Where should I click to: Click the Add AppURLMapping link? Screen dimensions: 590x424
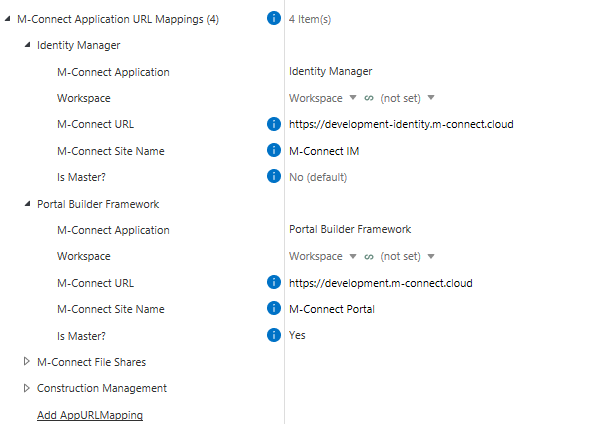(x=90, y=415)
